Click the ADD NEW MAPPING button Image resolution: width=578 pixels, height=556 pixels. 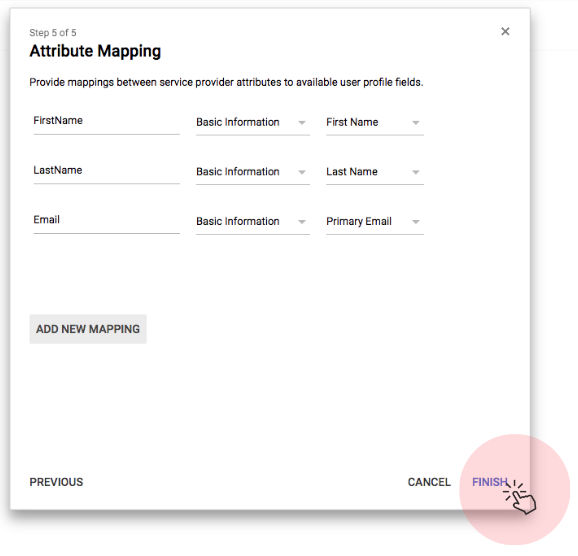click(88, 329)
